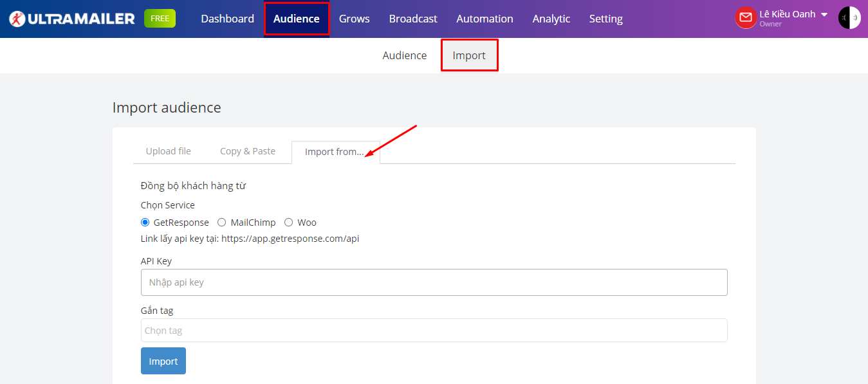Viewport: 868px width, 384px height.
Task: Switch to the Audience sub-tab
Action: pos(405,55)
